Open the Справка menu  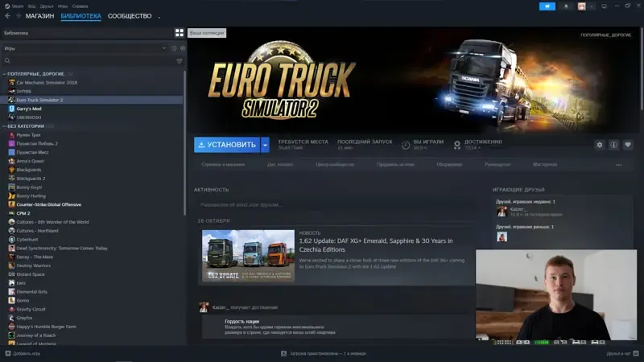(x=80, y=6)
